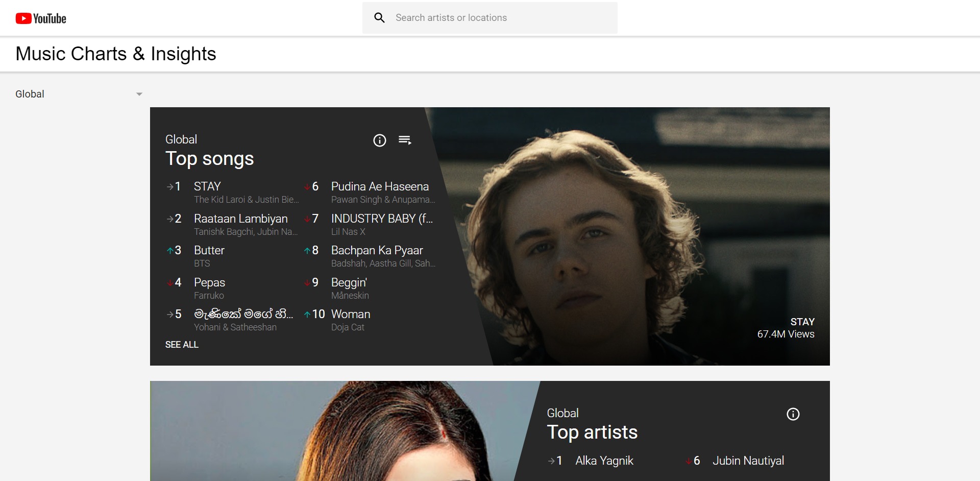The width and height of the screenshot is (980, 481).
Task: Open the Global location dropdown
Action: click(x=79, y=94)
